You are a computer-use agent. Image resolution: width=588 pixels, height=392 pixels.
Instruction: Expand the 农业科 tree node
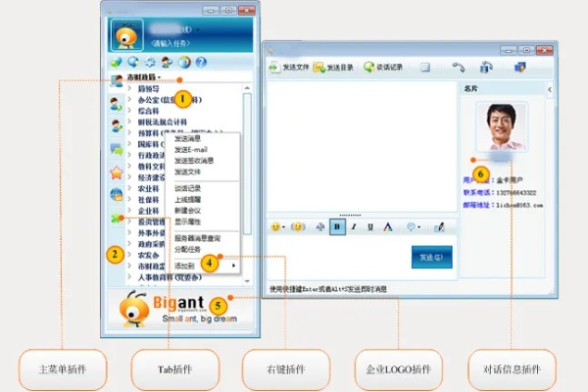click(129, 188)
